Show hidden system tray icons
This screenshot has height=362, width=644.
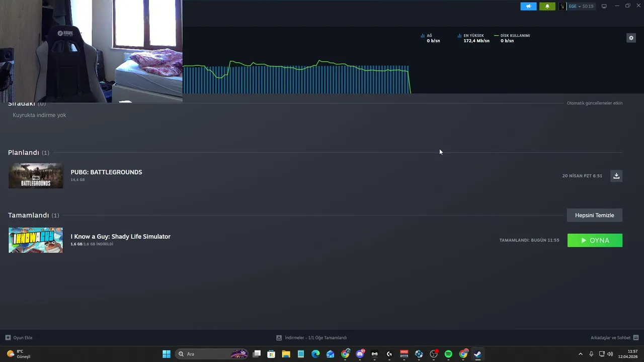click(x=580, y=354)
